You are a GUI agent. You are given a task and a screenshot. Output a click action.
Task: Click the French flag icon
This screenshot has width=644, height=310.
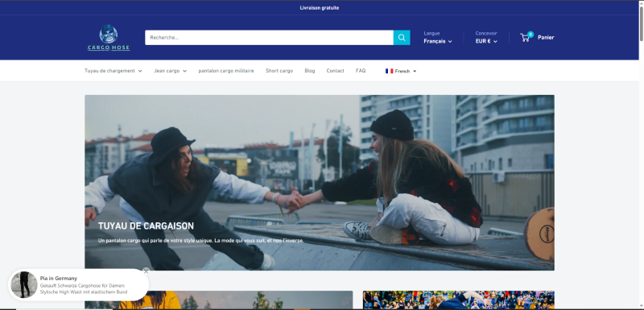(x=390, y=71)
